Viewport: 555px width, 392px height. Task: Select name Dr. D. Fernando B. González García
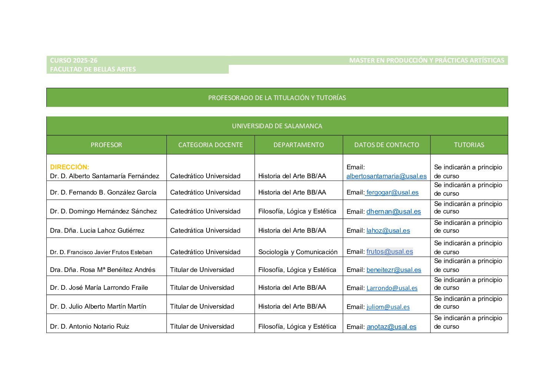(103, 192)
